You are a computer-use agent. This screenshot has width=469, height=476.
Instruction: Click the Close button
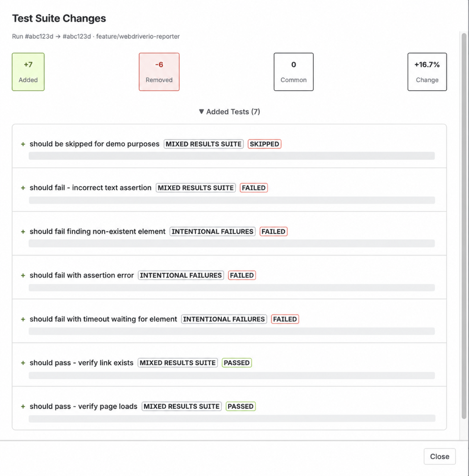[x=439, y=456]
